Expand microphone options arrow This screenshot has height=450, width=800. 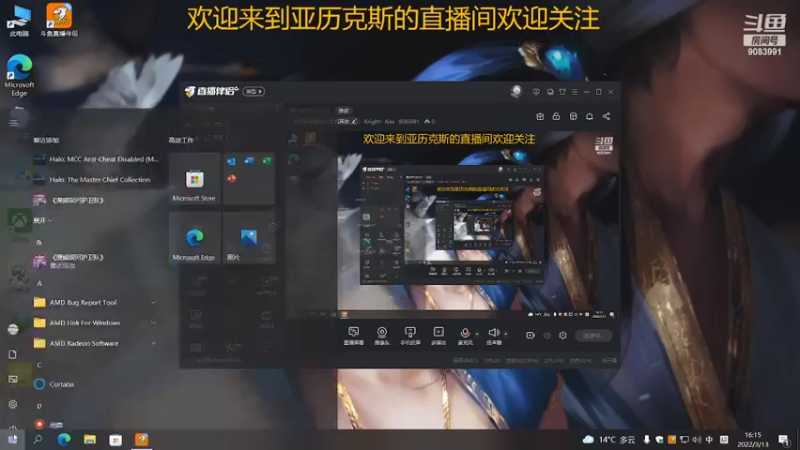point(477,334)
